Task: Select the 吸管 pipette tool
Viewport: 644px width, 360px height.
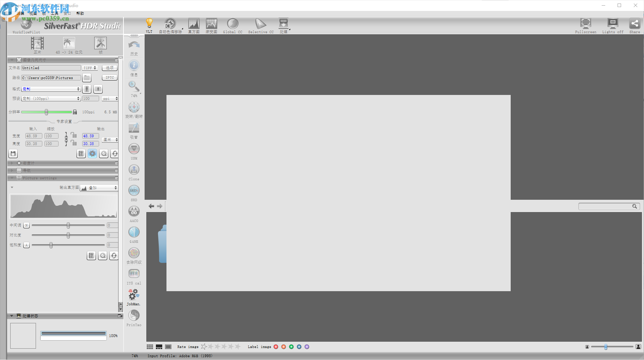Action: pyautogui.click(x=134, y=131)
